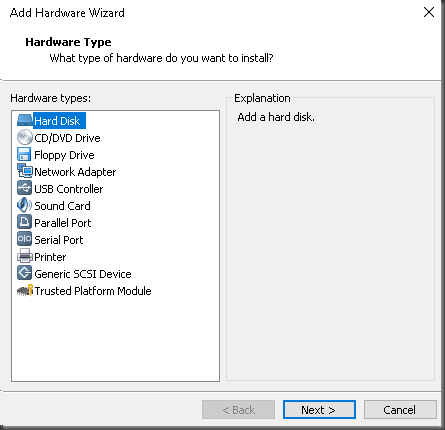Click the Generic SCSI Device icon
The width and height of the screenshot is (445, 430).
24,273
